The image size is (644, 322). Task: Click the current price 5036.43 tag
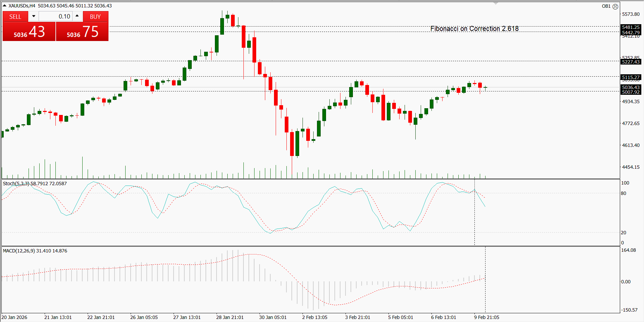tap(631, 87)
